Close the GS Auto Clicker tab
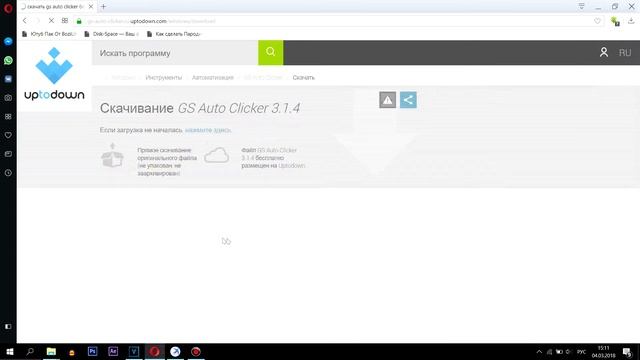The width and height of the screenshot is (640, 360). [x=91, y=7]
